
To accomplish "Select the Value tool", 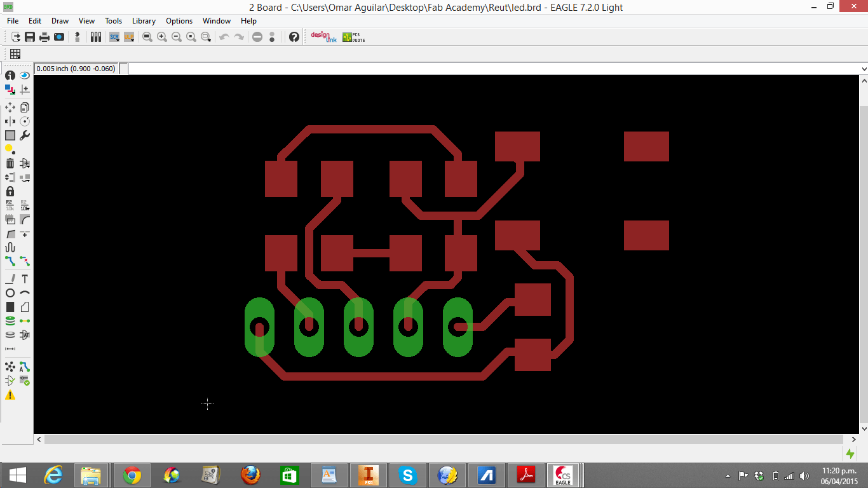I will click(25, 205).
